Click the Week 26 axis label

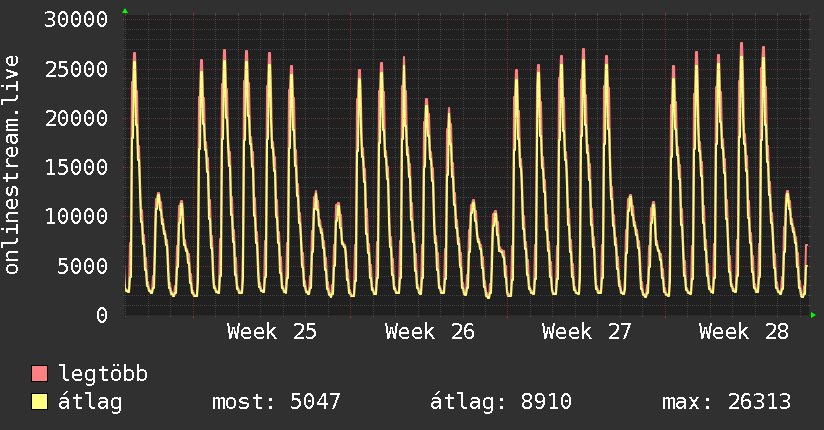tap(429, 332)
